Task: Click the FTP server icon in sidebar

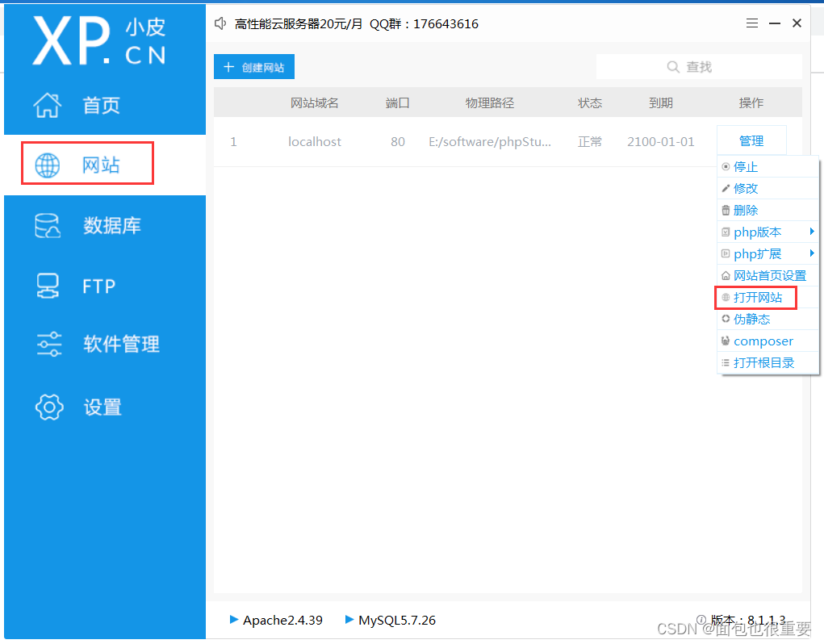Action: (x=48, y=286)
